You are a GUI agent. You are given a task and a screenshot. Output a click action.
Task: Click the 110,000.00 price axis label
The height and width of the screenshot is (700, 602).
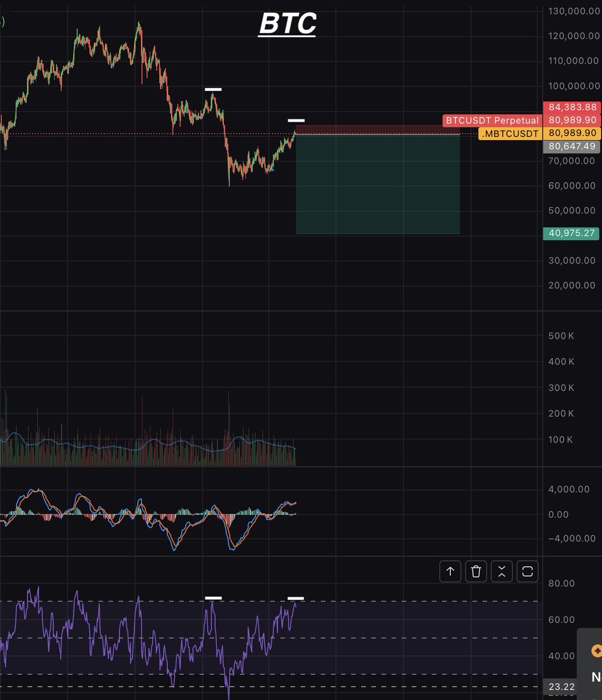point(573,61)
